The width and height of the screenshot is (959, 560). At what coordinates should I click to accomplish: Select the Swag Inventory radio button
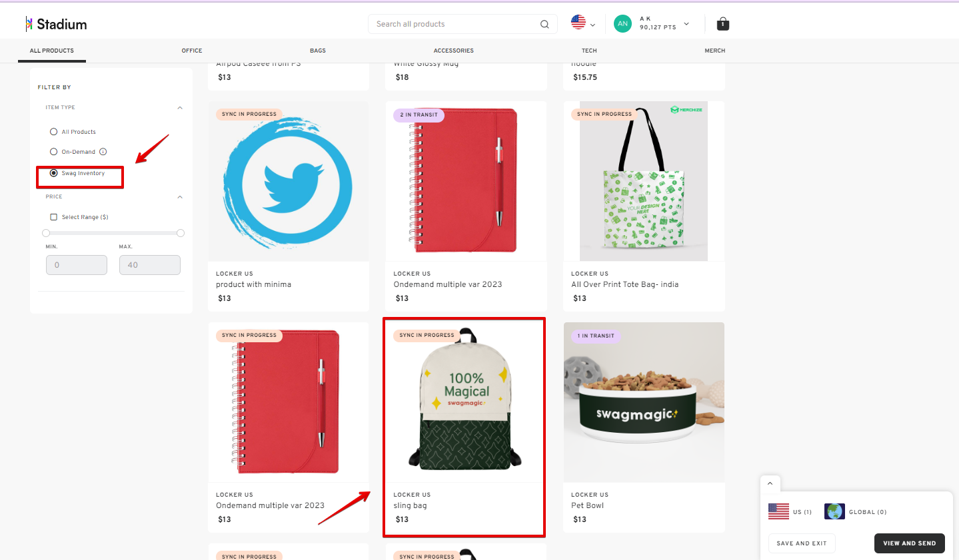coord(53,172)
